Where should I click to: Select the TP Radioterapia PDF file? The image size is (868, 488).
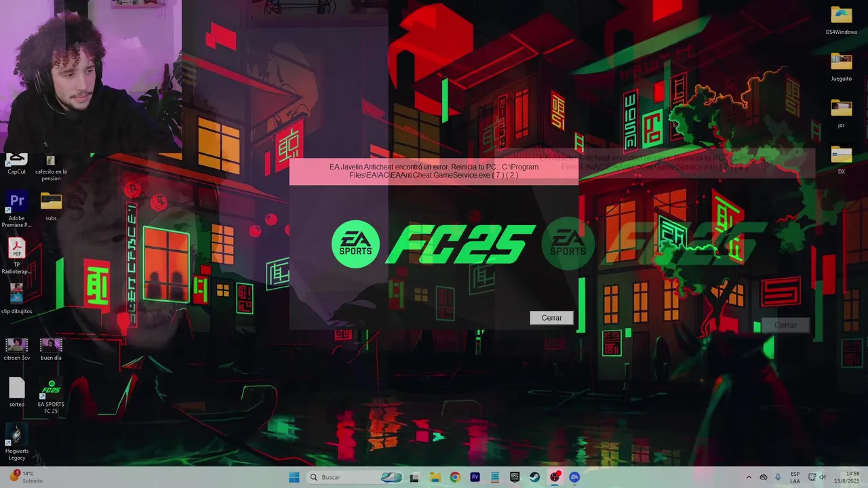coord(17,256)
